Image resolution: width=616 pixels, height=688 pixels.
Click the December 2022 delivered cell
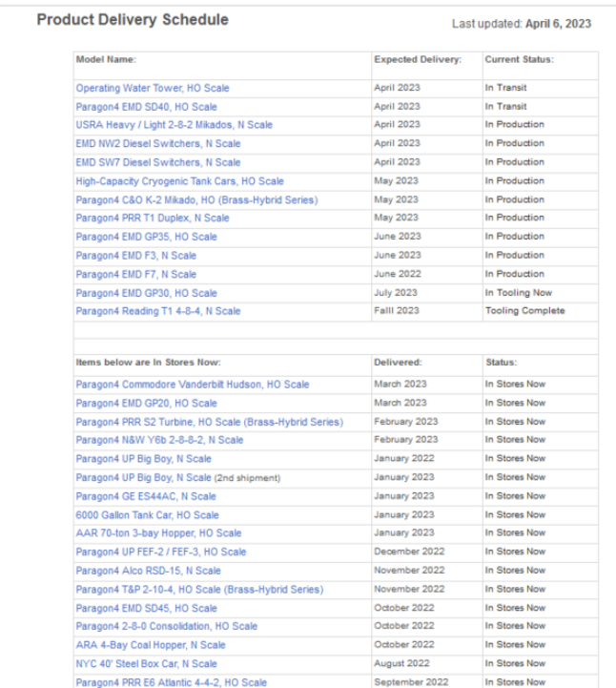click(409, 552)
